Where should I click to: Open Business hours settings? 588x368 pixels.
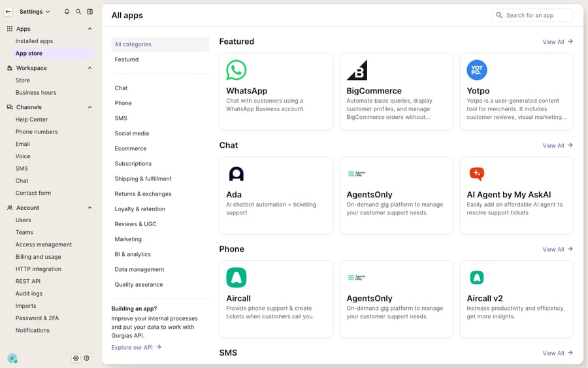click(36, 93)
